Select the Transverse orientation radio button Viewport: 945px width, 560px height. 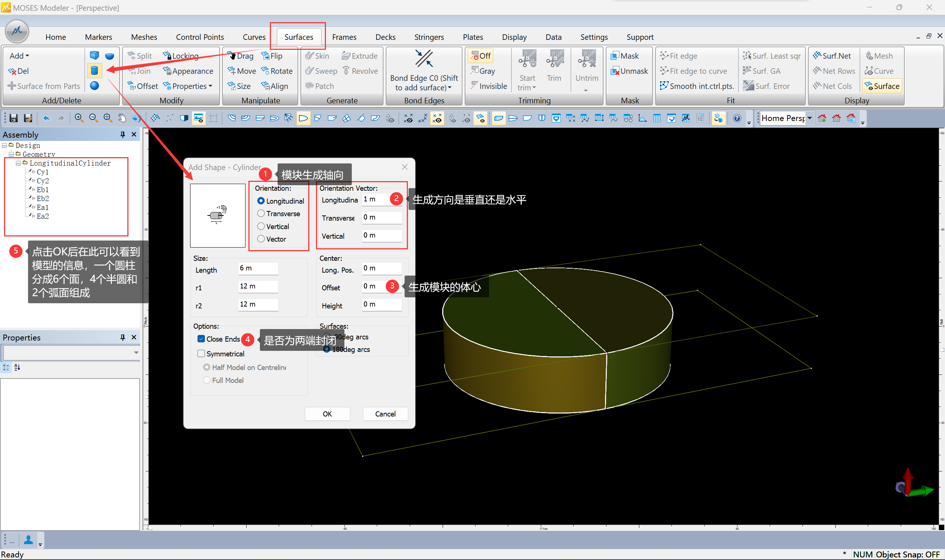(x=261, y=214)
